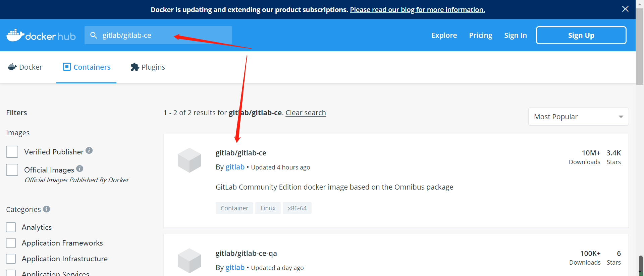The image size is (644, 276).
Task: Click the search magnifier icon
Action: [94, 35]
